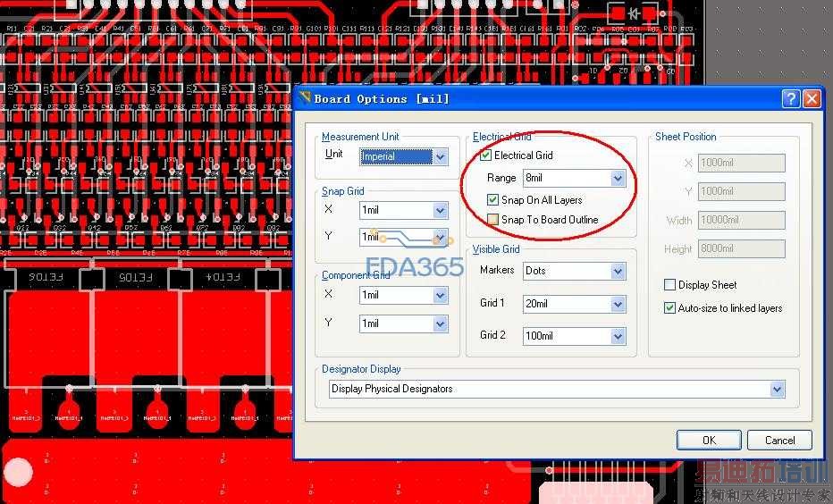The height and width of the screenshot is (504, 833).
Task: Click the Board Options title bar icon
Action: tap(305, 97)
